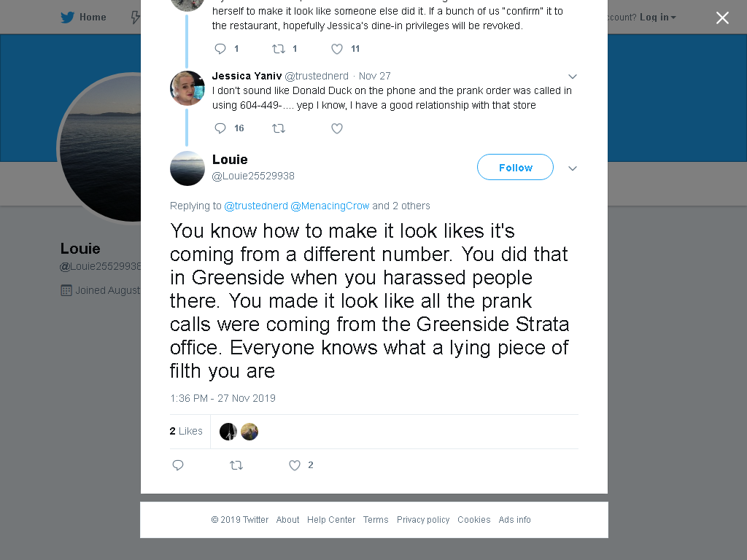The image size is (747, 560).
Task: Open the Log in dropdown
Action: 657,17
